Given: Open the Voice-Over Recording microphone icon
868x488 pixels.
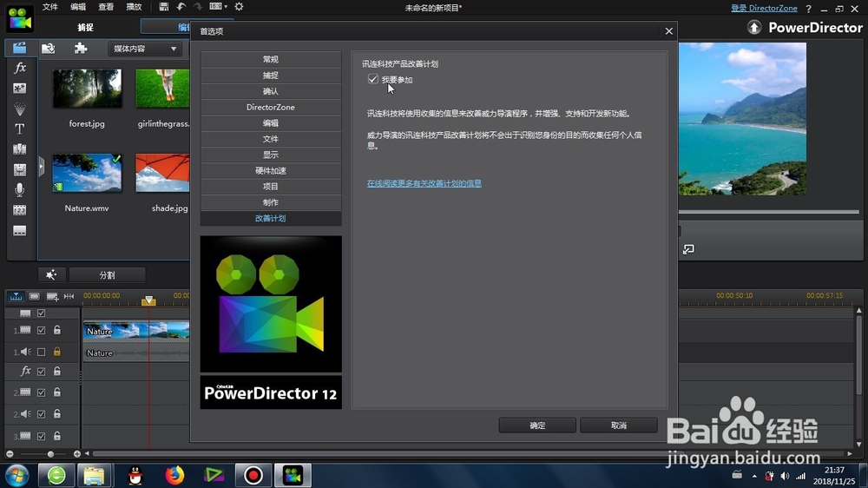Looking at the screenshot, I should (19, 190).
